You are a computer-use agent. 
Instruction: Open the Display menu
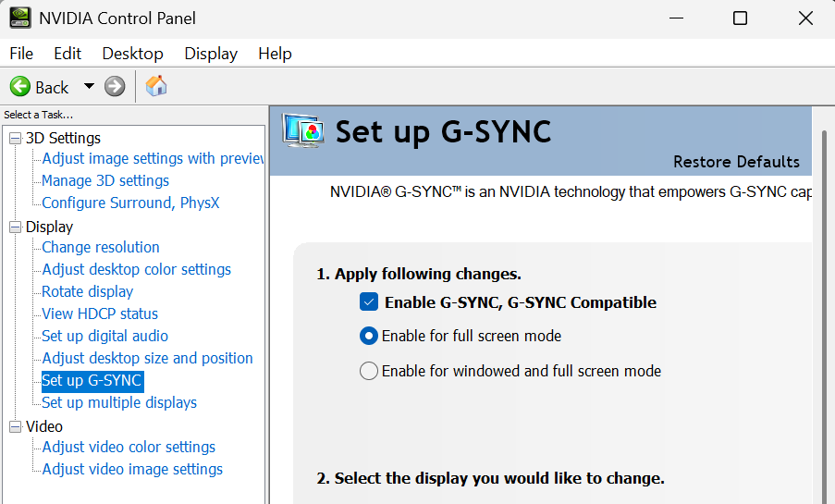211,54
